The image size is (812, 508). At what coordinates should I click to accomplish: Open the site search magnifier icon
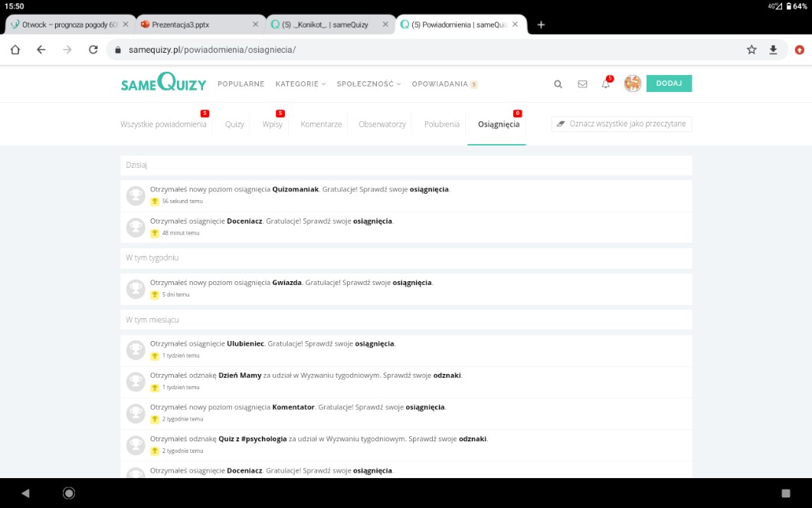(558, 84)
